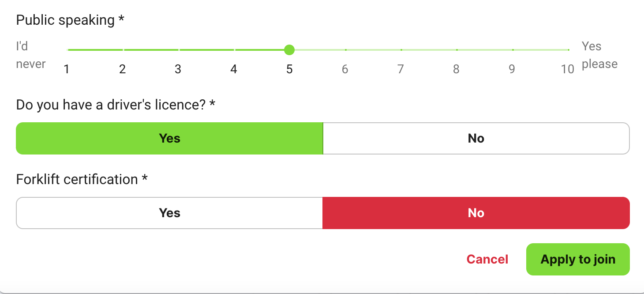This screenshot has height=294, width=644.
Task: Click the Cancel link
Action: [x=487, y=259]
